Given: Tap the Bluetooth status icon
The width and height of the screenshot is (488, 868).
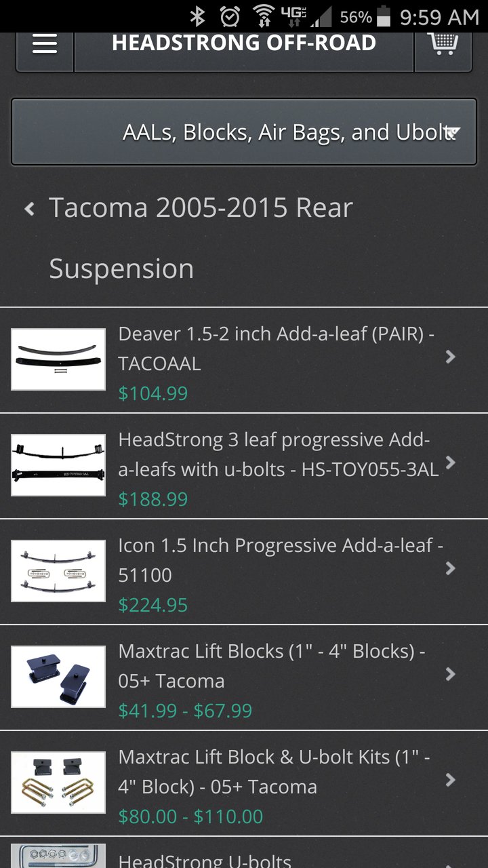Looking at the screenshot, I should click(197, 16).
